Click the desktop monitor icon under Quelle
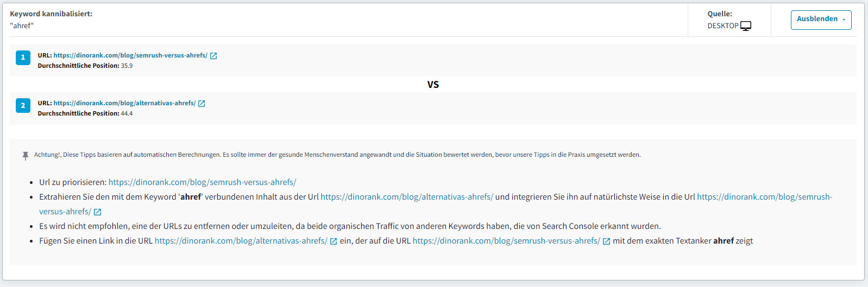Image resolution: width=868 pixels, height=287 pixels. [746, 26]
